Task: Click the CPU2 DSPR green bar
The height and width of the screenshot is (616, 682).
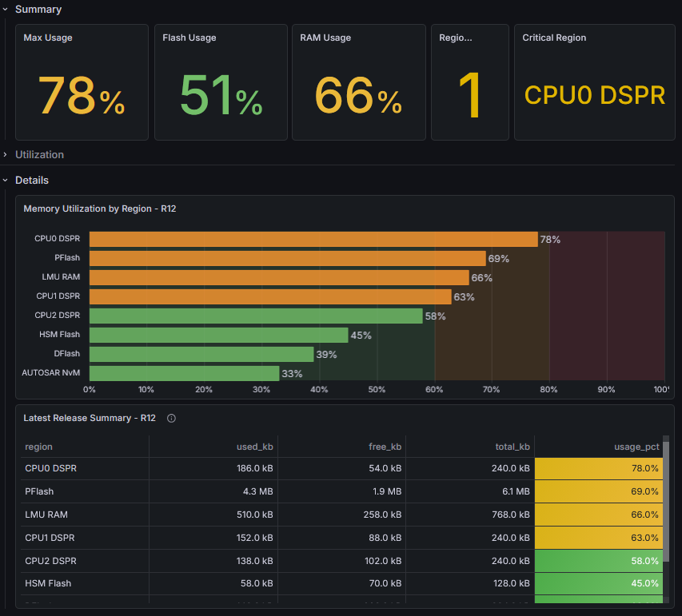Action: point(256,316)
